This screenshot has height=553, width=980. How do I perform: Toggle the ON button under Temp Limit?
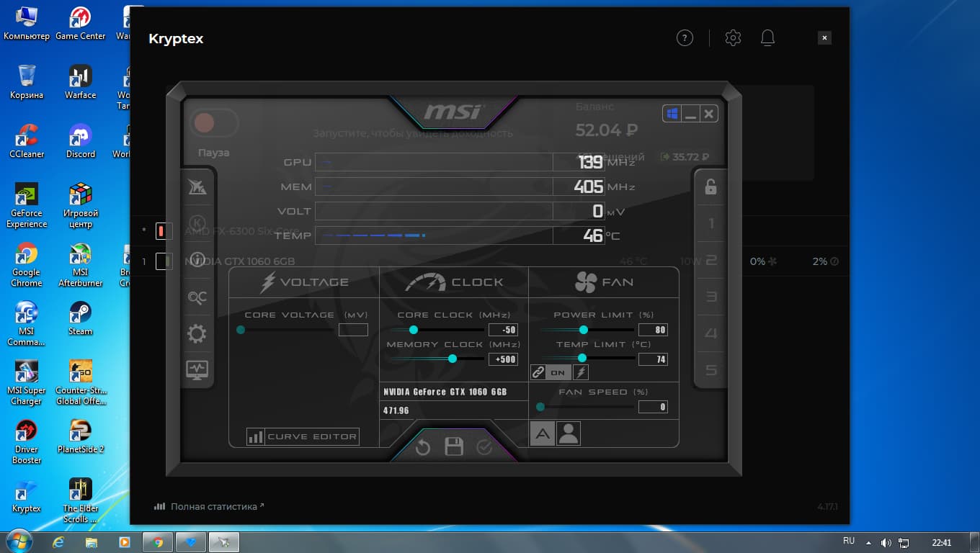(x=558, y=372)
